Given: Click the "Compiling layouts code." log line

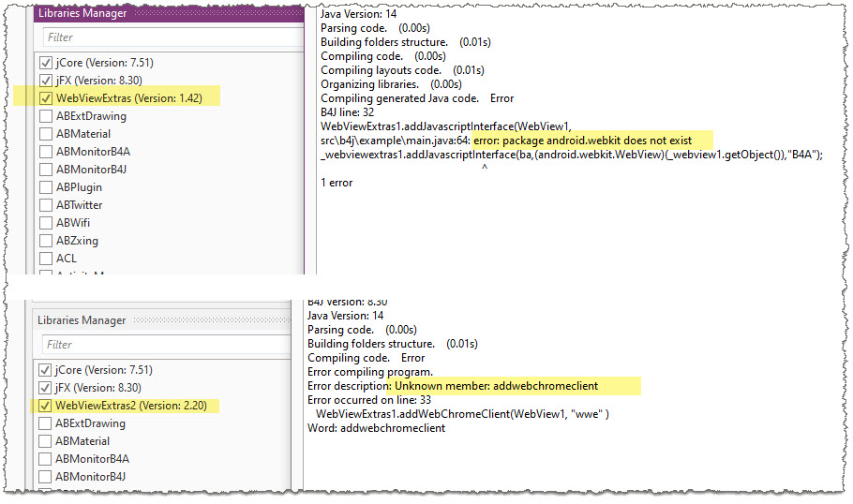Looking at the screenshot, I should (x=402, y=70).
